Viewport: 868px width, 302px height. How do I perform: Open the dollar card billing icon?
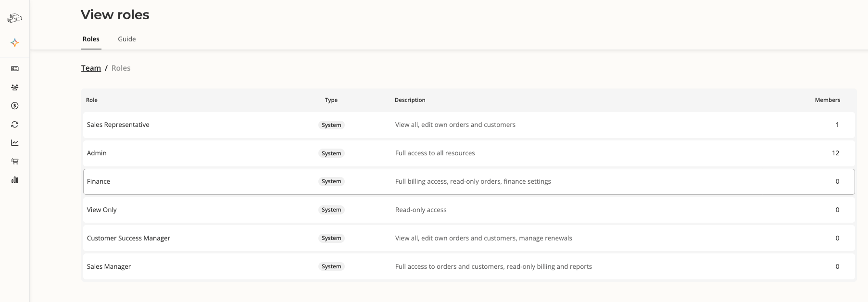tap(14, 69)
